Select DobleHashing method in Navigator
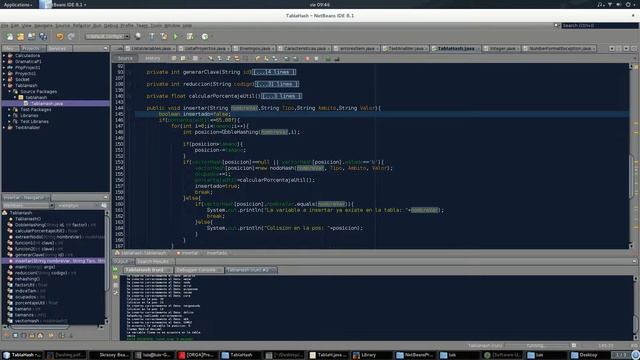 click(x=51, y=225)
